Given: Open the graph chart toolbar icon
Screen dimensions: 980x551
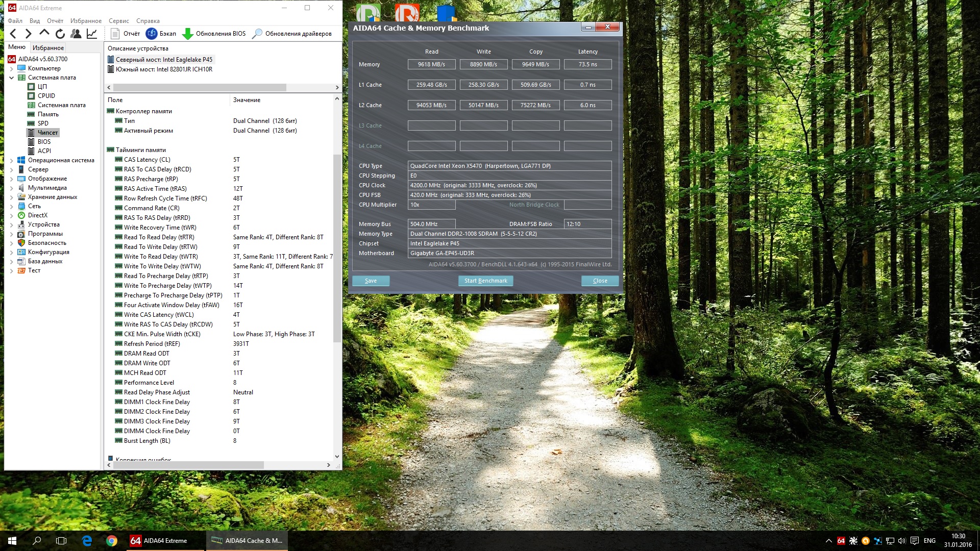Looking at the screenshot, I should point(92,34).
